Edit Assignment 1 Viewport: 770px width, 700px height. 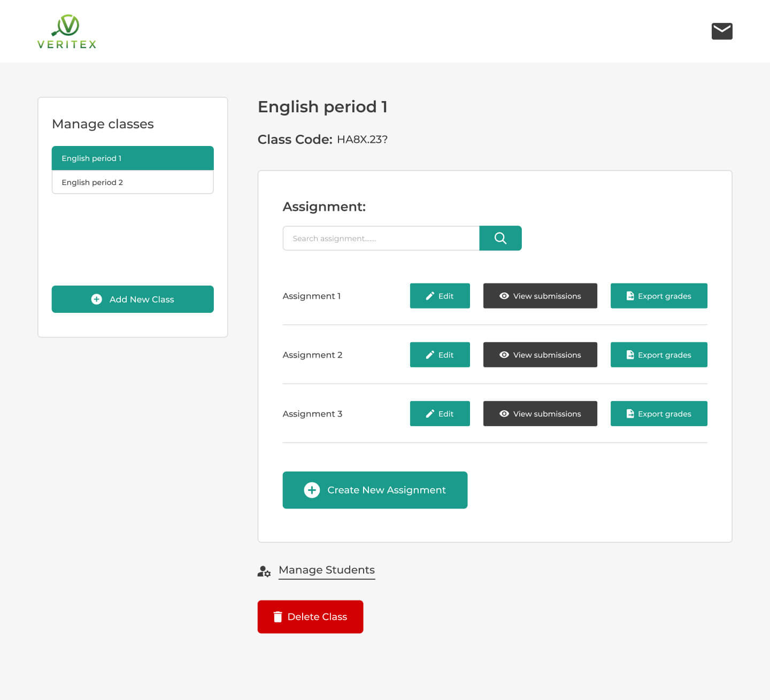(440, 296)
